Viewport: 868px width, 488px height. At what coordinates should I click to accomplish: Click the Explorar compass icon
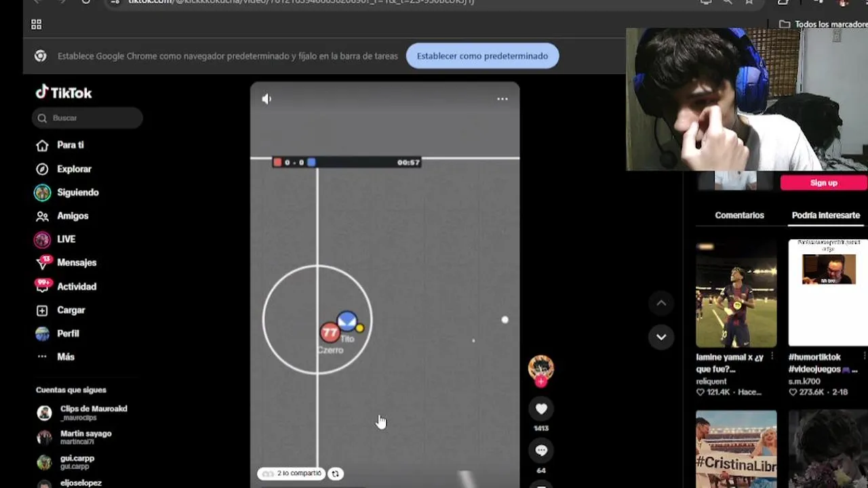(x=42, y=169)
